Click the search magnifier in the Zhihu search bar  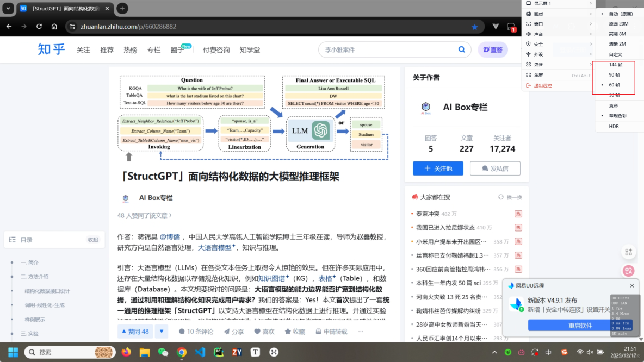coord(462,49)
